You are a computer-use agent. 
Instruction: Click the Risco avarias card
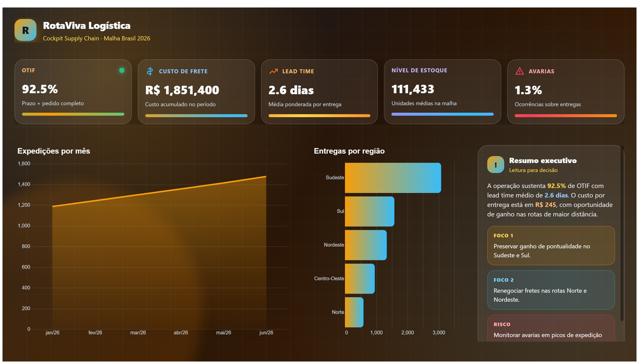551,328
